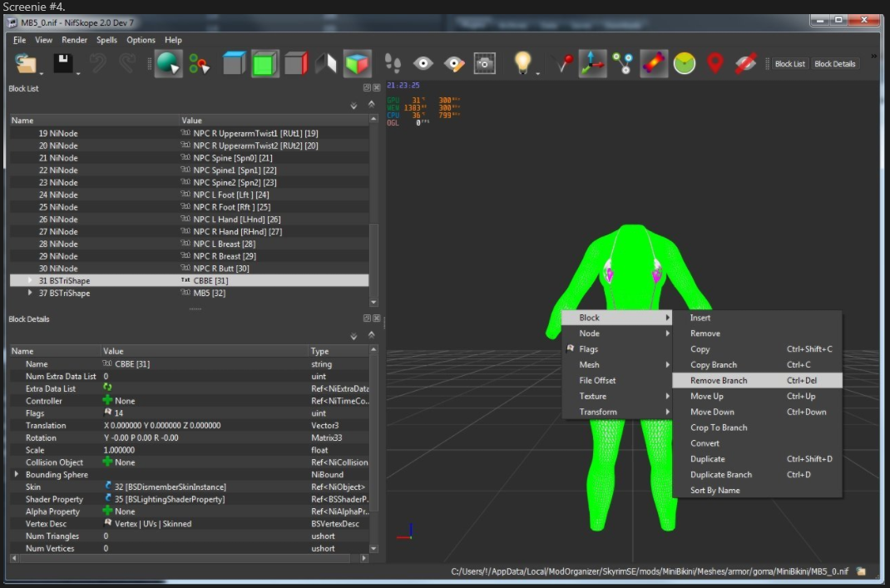890x588 pixels.
Task: Click the Load file folder icon
Action: (26, 63)
